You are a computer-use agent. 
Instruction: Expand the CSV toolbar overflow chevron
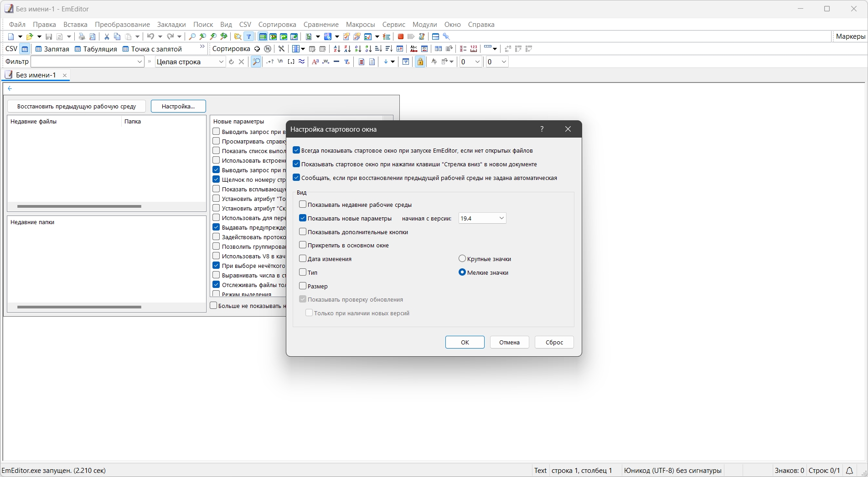click(202, 47)
